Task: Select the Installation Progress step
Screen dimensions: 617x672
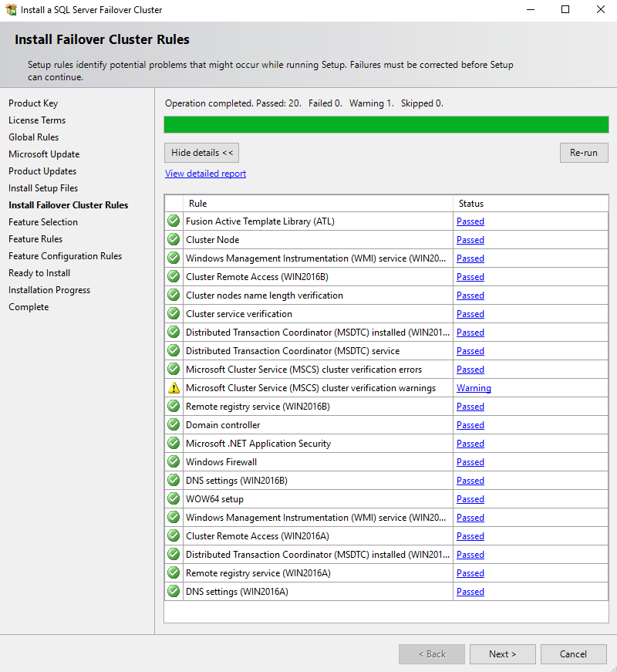Action: click(49, 290)
